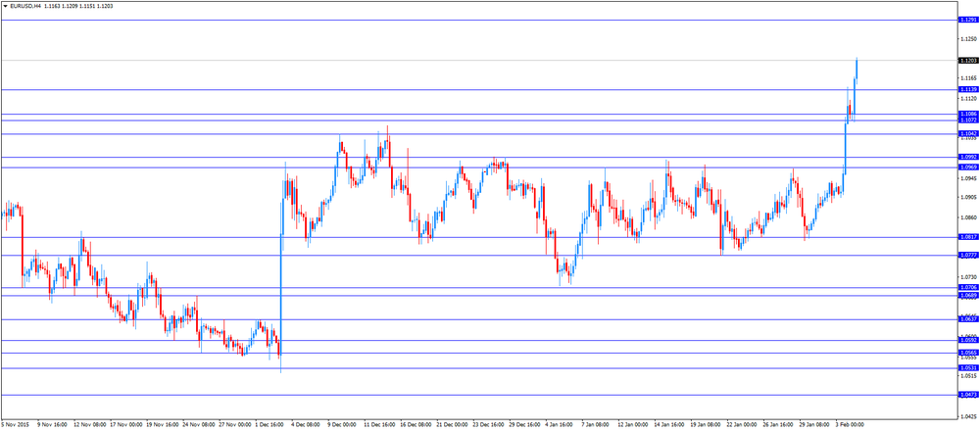This screenshot has width=980, height=431.
Task: Click the 1.1250 price scale value
Action: click(x=969, y=39)
